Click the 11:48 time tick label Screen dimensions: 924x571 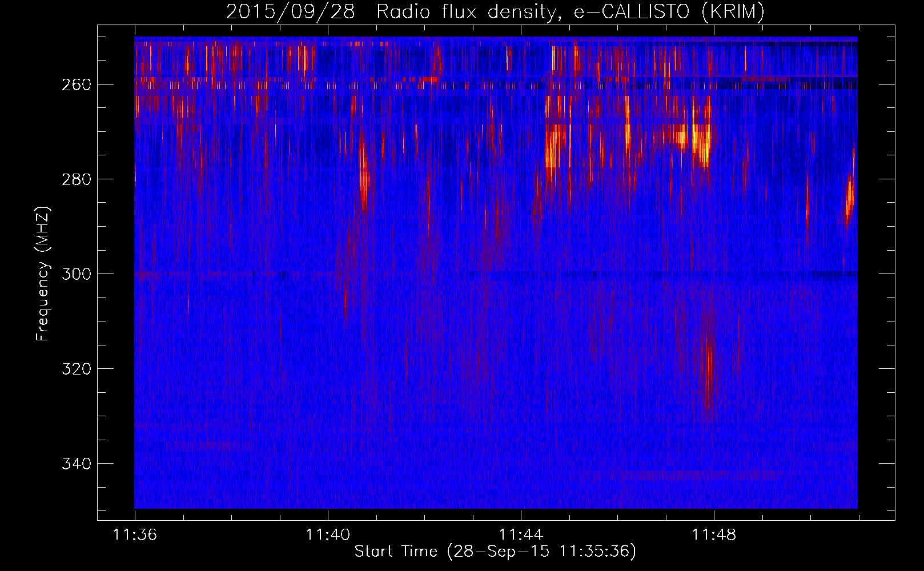(x=714, y=535)
